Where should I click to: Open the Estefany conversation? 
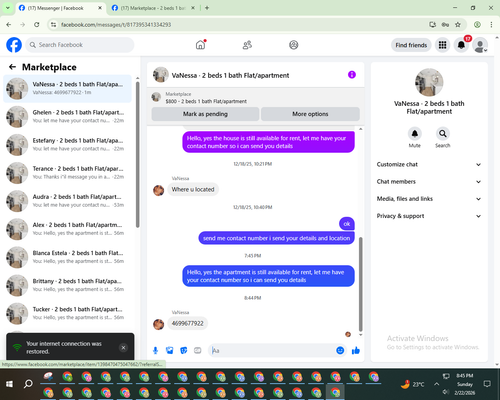(x=67, y=145)
